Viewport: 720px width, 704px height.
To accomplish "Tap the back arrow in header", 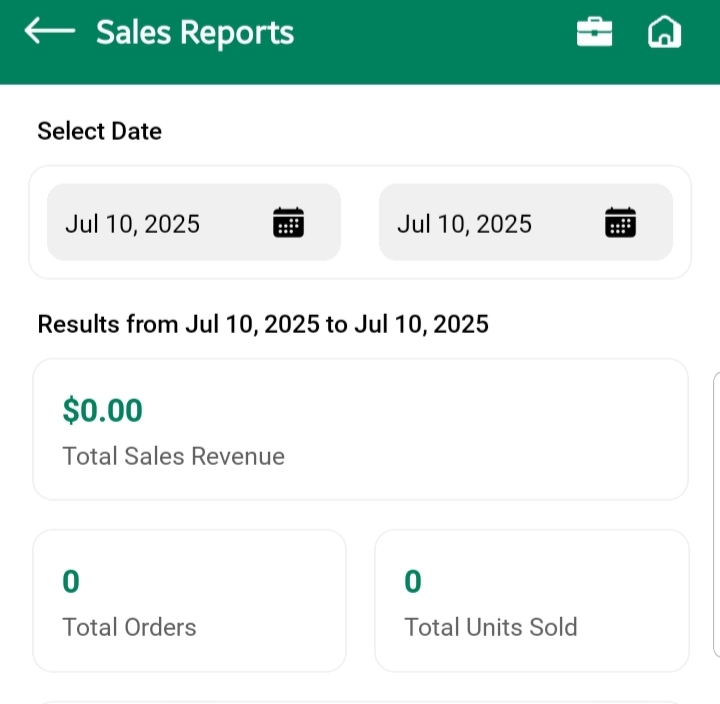I will click(49, 32).
